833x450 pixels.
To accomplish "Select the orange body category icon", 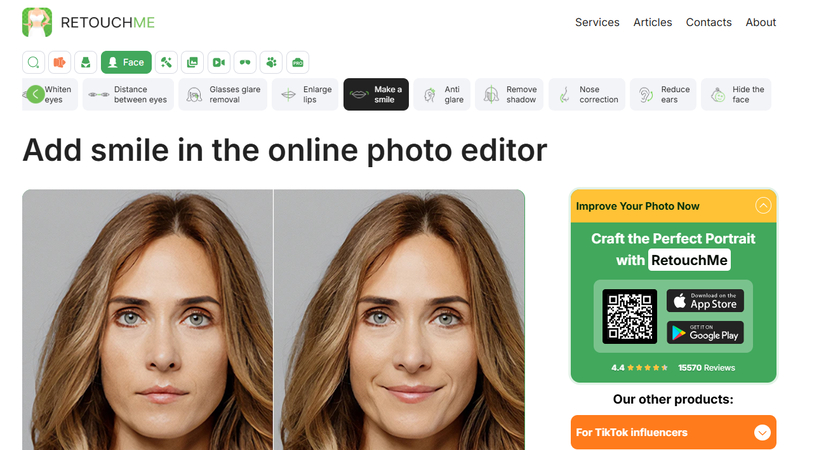I will pos(60,62).
